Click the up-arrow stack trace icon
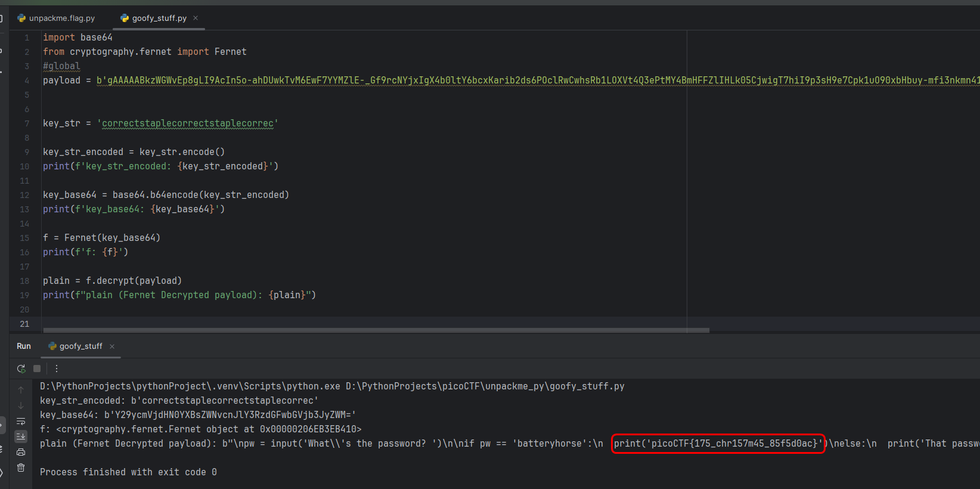Image resolution: width=980 pixels, height=489 pixels. (x=21, y=390)
